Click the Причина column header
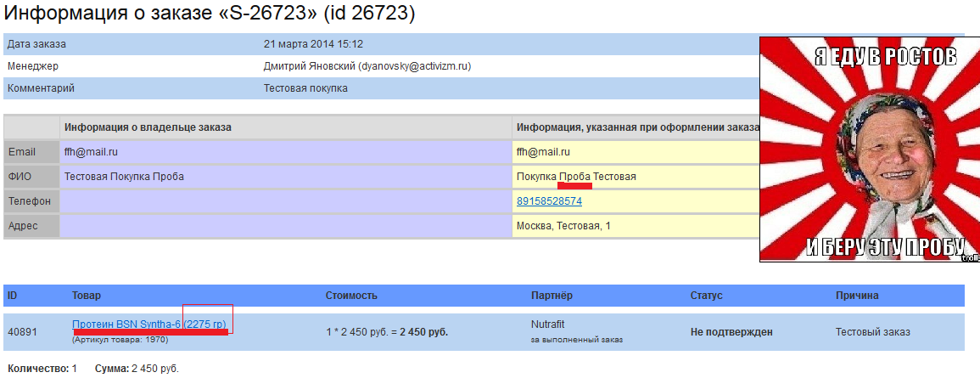The width and height of the screenshot is (980, 378). pos(857,296)
